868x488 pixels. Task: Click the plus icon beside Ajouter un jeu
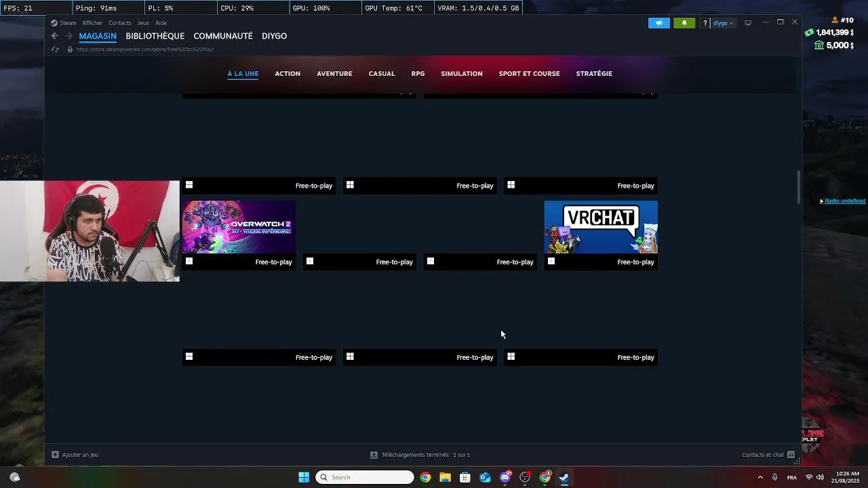pyautogui.click(x=56, y=455)
